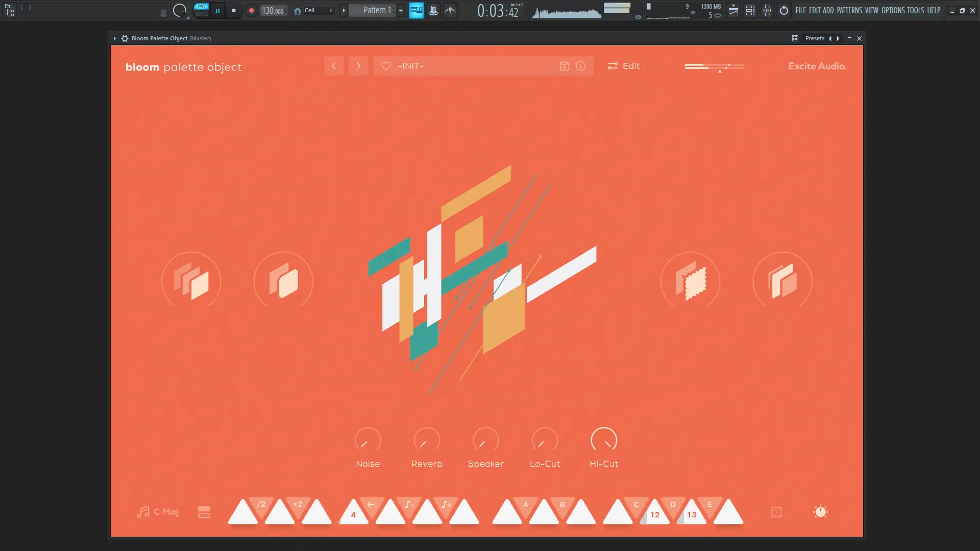Click the stacked layout icon near C Maj
980x551 pixels.
point(204,512)
